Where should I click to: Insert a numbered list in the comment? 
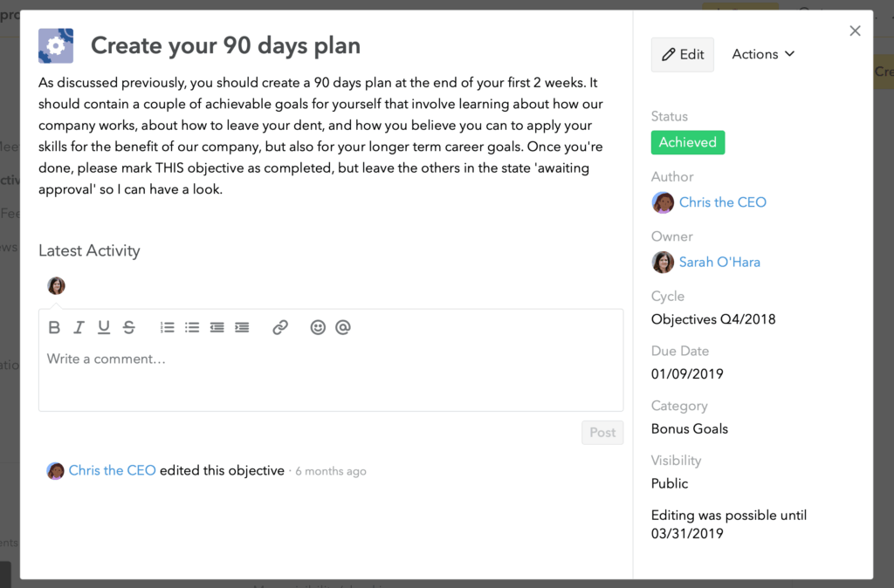pos(167,327)
